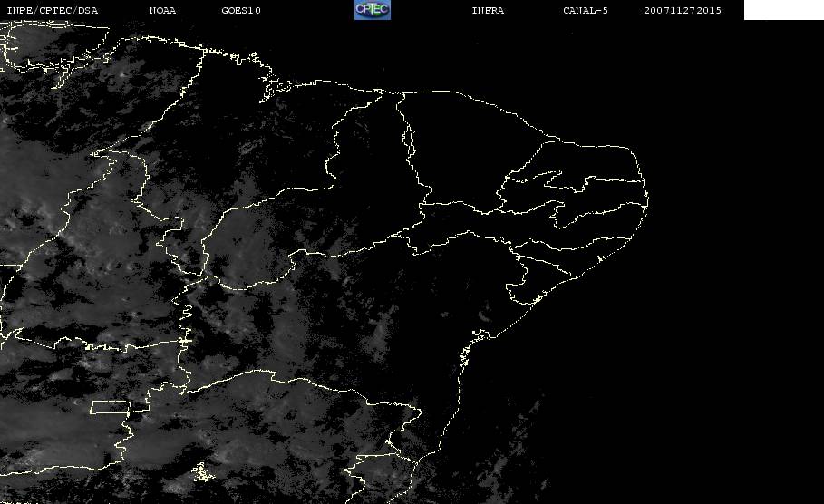
Task: Select the CANAL-5 channel label
Action: click(x=586, y=11)
